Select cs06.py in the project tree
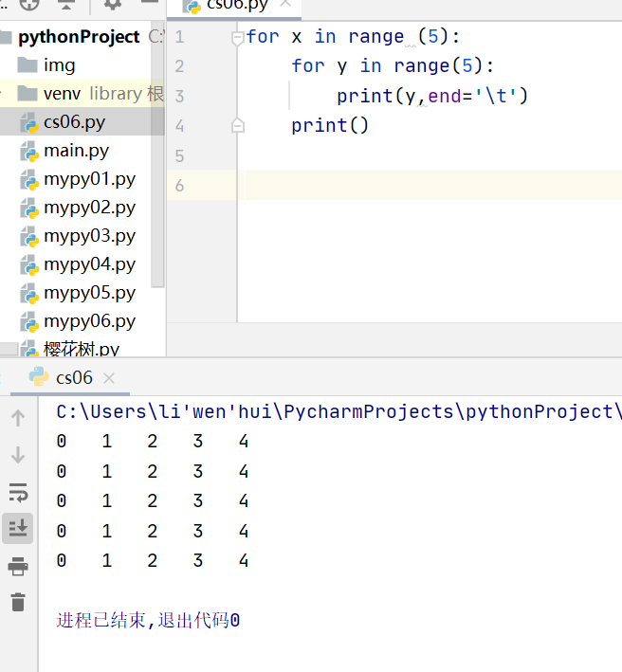The height and width of the screenshot is (672, 622). point(74,122)
